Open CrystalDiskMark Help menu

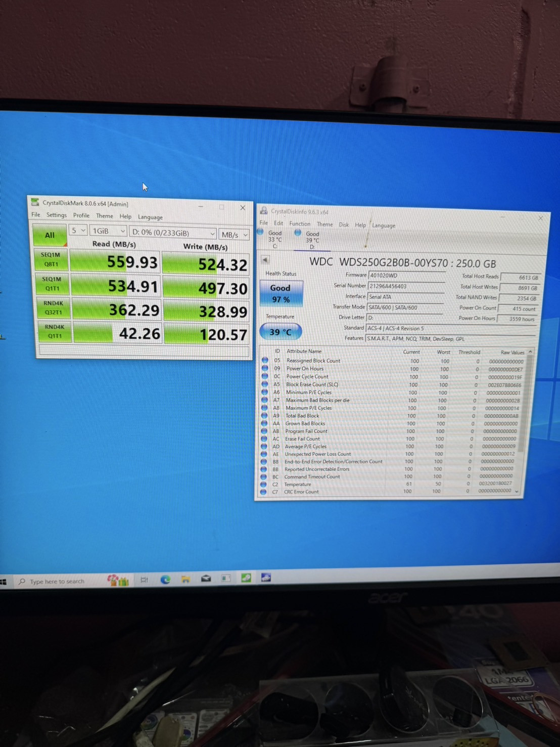tap(125, 216)
